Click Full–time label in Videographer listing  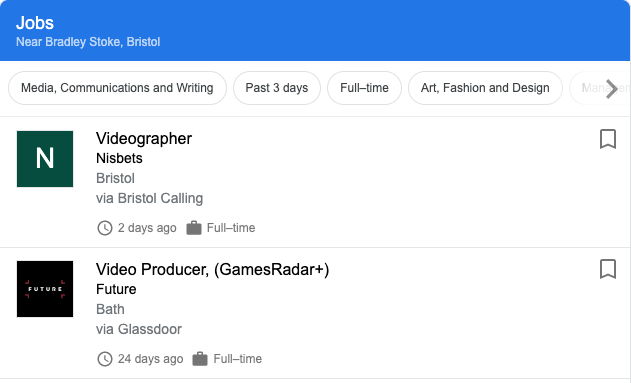(231, 228)
